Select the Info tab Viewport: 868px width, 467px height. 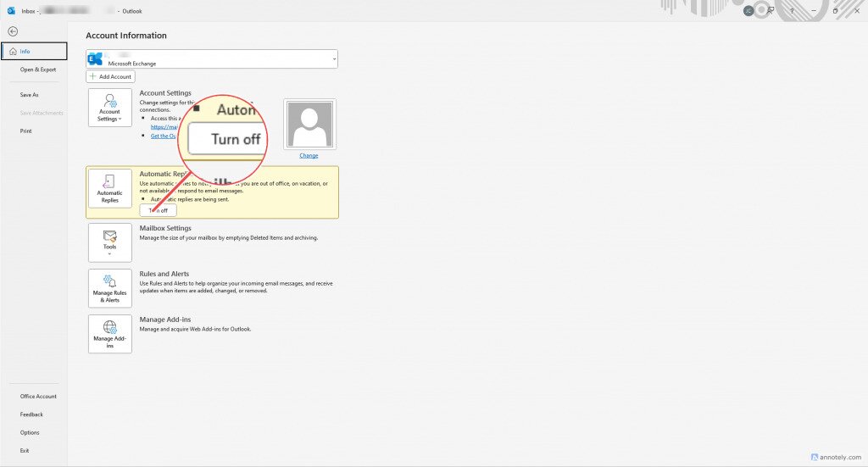34,51
